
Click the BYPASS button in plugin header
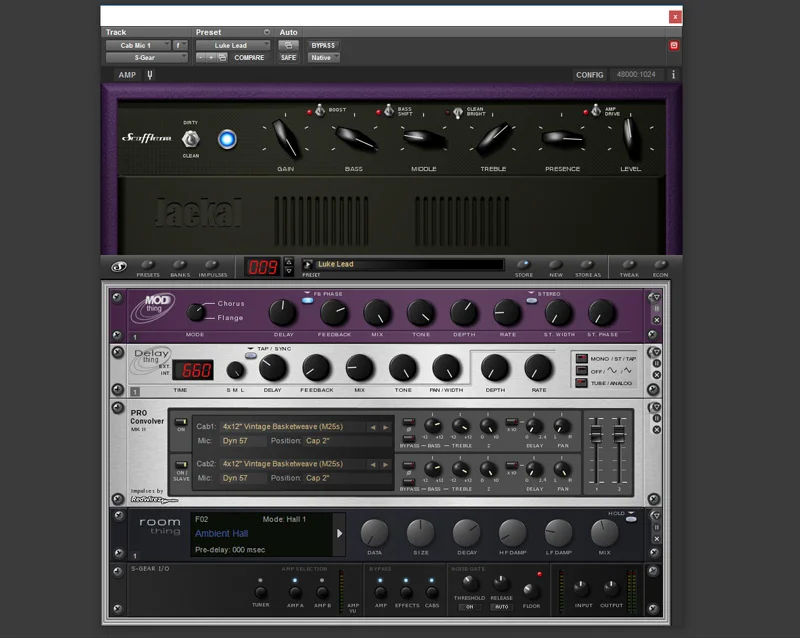[x=323, y=45]
